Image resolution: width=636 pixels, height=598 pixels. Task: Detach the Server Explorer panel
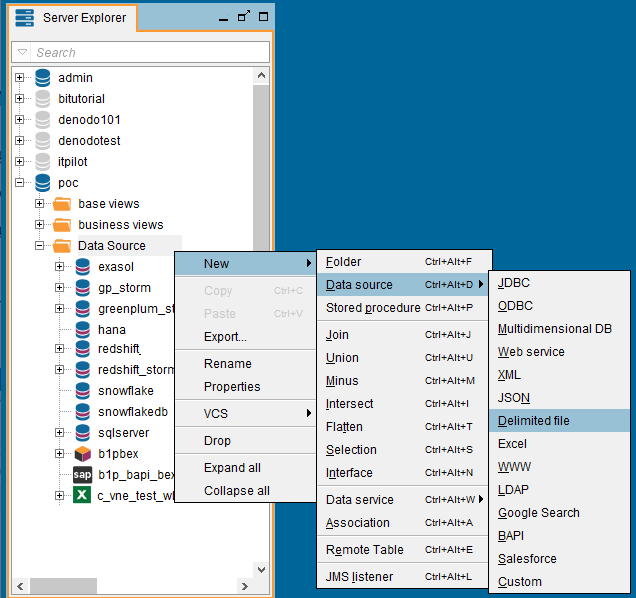click(244, 16)
